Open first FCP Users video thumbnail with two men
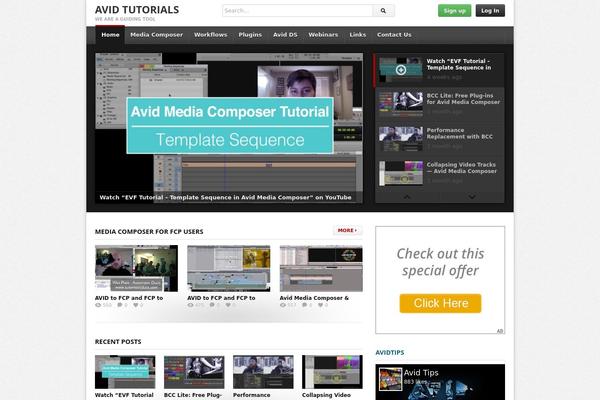The width and height of the screenshot is (600, 400). pos(136,268)
